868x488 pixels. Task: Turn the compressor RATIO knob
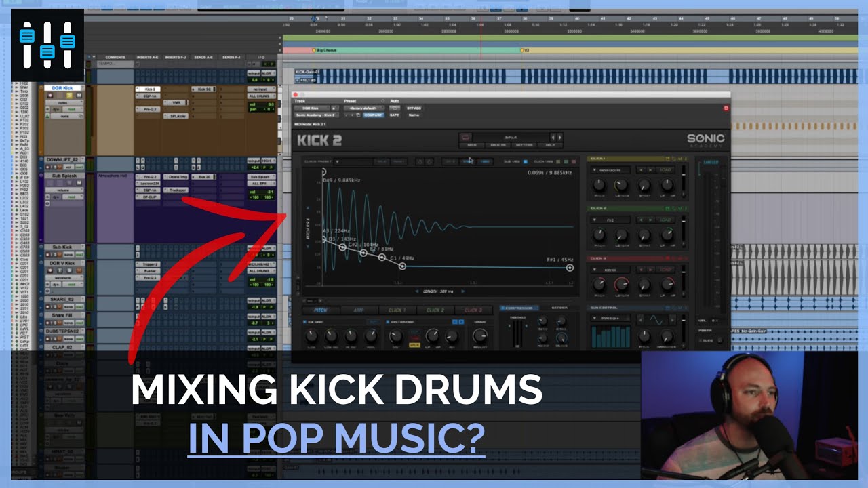pyautogui.click(x=542, y=321)
